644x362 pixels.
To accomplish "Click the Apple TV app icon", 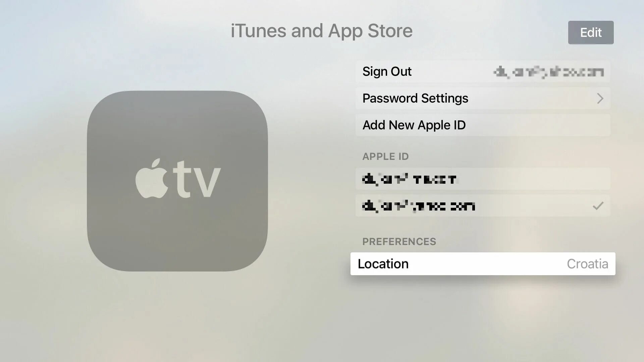I will (x=177, y=180).
